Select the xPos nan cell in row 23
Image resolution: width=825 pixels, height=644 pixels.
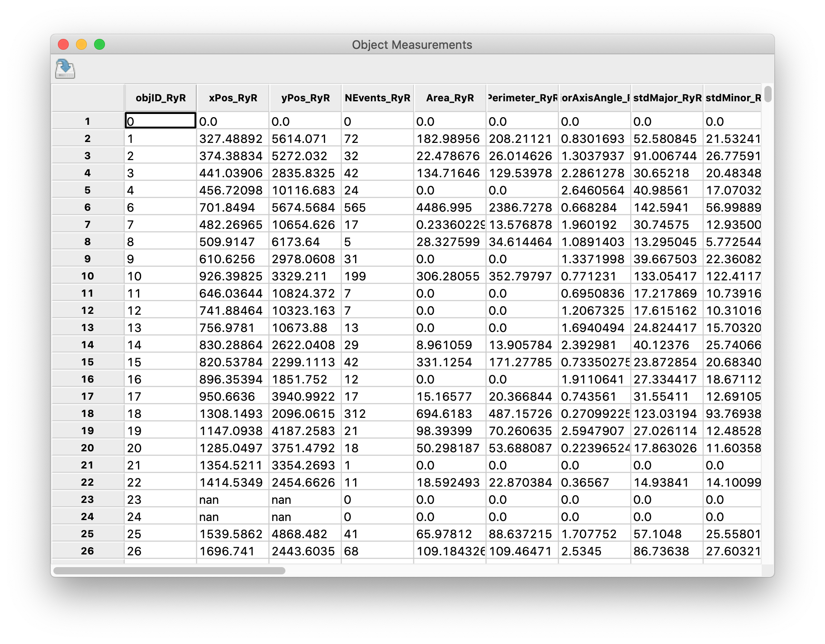(233, 499)
